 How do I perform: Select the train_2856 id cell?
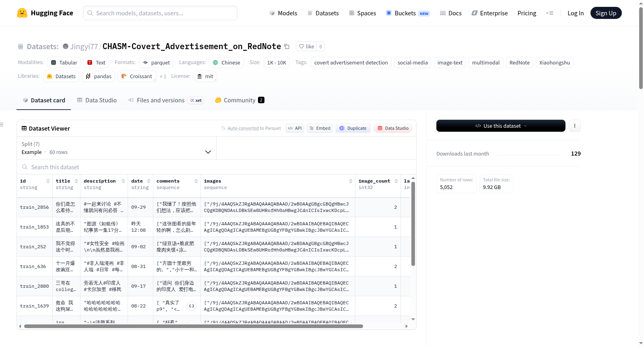[x=35, y=207]
